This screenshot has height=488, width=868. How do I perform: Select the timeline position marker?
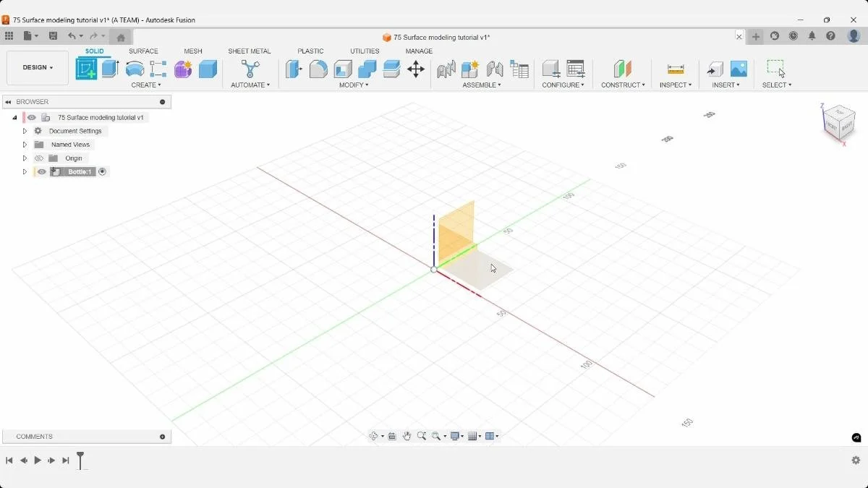(80, 460)
